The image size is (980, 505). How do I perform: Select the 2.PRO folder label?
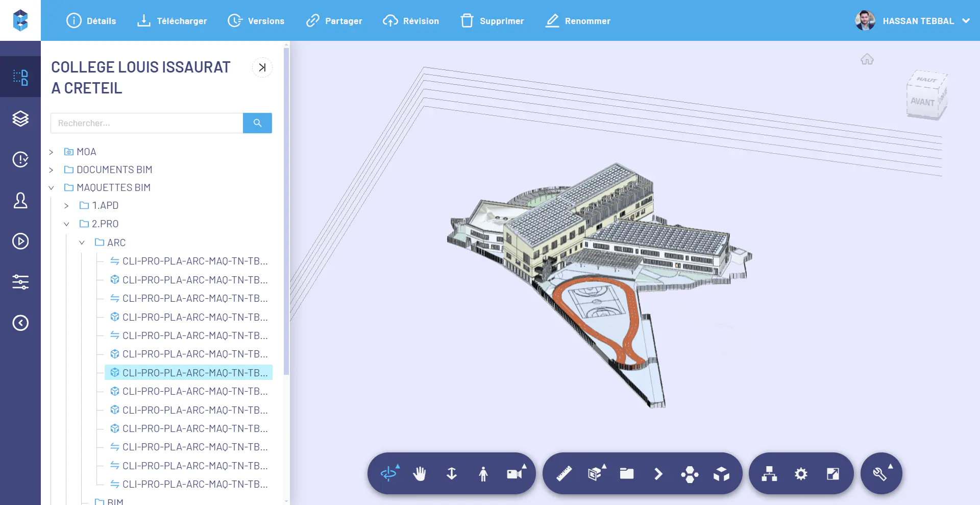pyautogui.click(x=105, y=224)
